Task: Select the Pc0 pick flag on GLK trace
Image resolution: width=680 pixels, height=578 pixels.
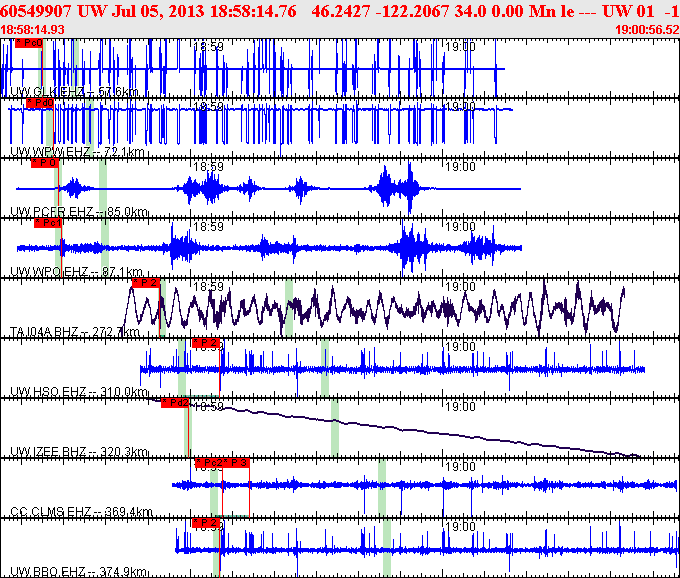Action: (x=29, y=43)
